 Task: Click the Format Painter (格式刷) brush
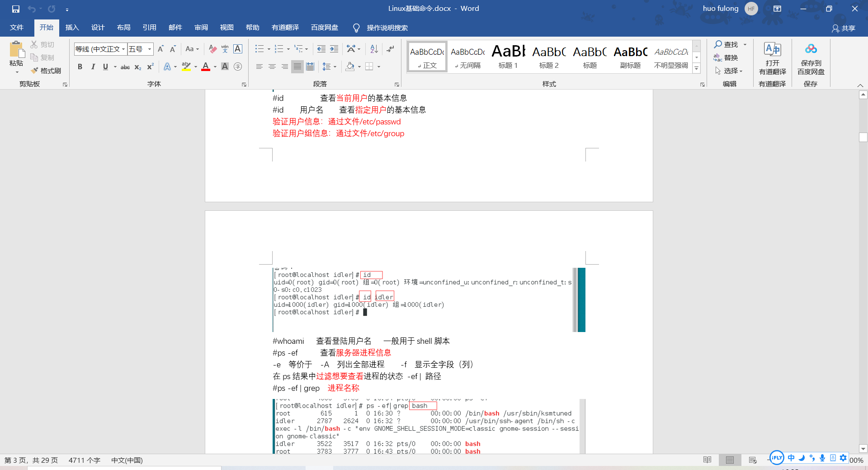[46, 71]
